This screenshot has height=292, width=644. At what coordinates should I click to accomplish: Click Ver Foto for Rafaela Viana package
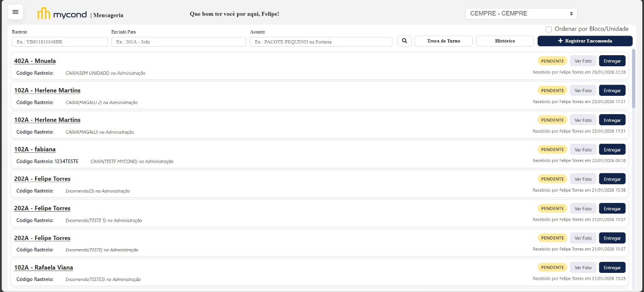[x=583, y=268]
